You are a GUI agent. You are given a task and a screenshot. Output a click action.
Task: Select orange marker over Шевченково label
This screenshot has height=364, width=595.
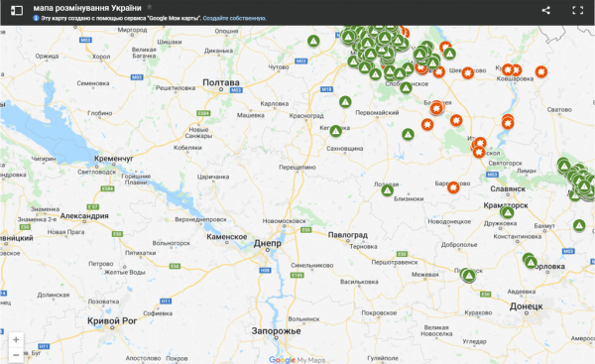pos(468,72)
